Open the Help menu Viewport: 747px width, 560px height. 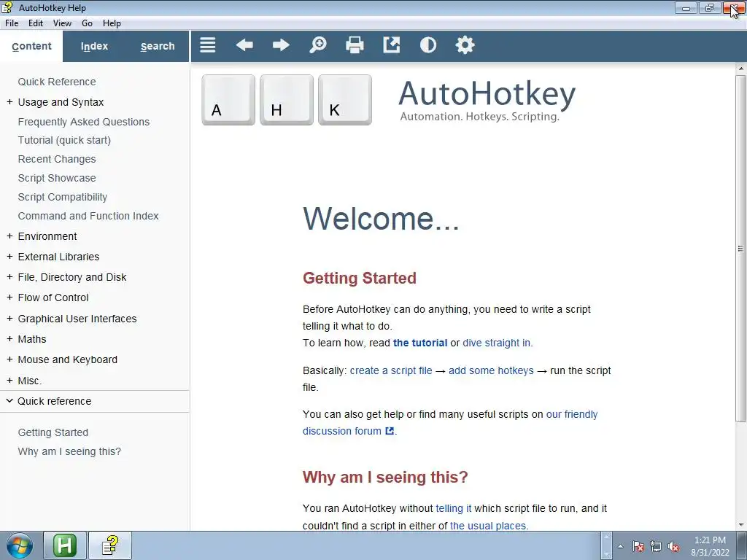point(112,23)
